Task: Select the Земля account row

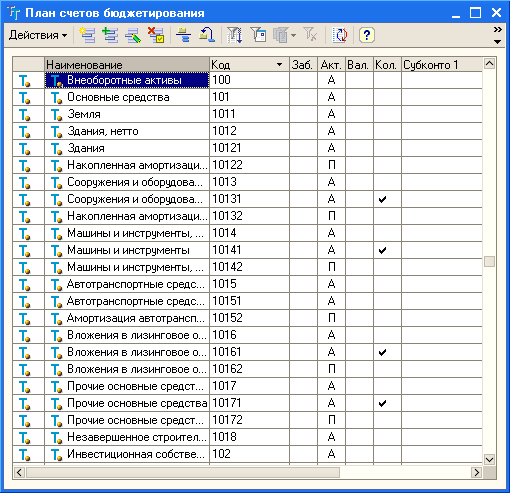Action: click(x=247, y=114)
